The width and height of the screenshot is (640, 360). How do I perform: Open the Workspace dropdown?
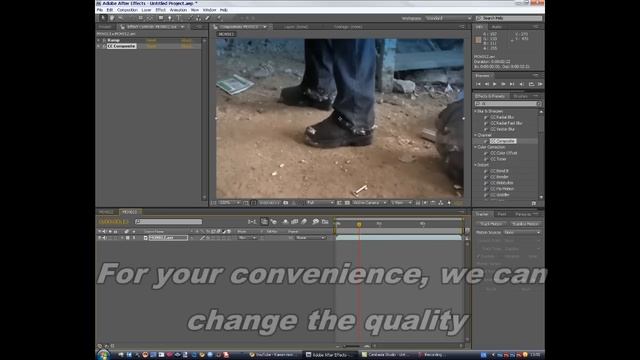tap(448, 18)
